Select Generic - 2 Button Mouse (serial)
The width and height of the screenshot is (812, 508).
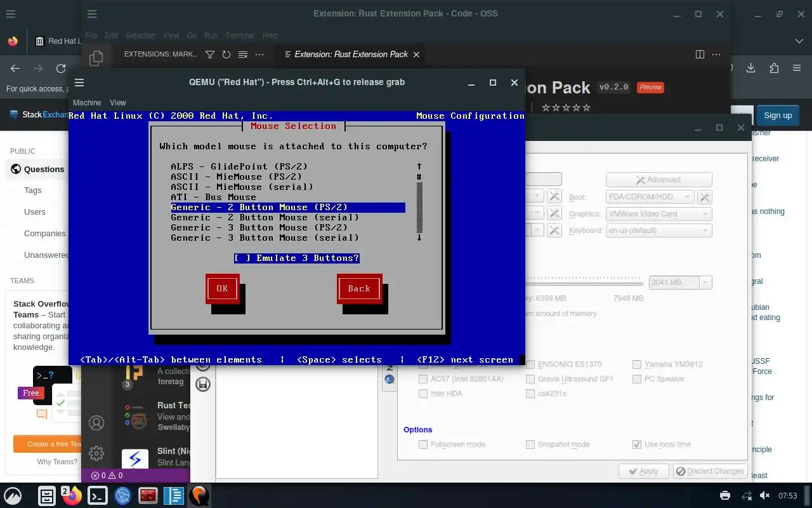[265, 217]
